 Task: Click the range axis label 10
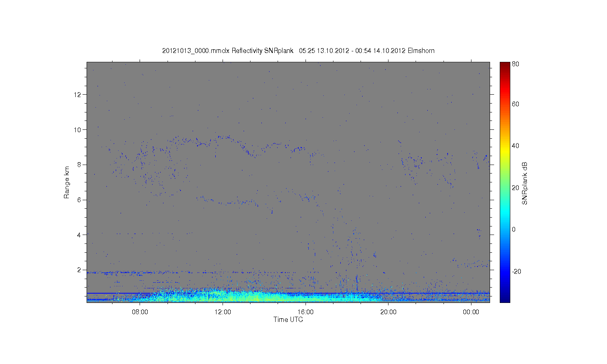pos(78,130)
